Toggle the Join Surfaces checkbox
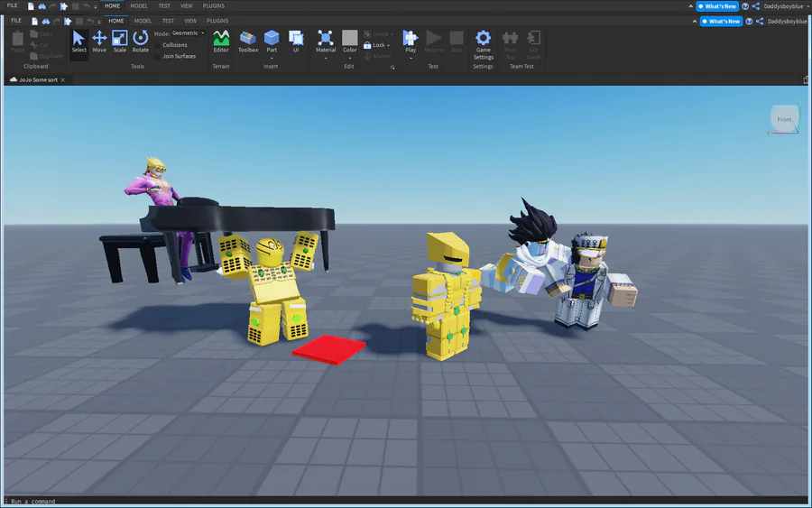The height and width of the screenshot is (508, 812). click(158, 57)
